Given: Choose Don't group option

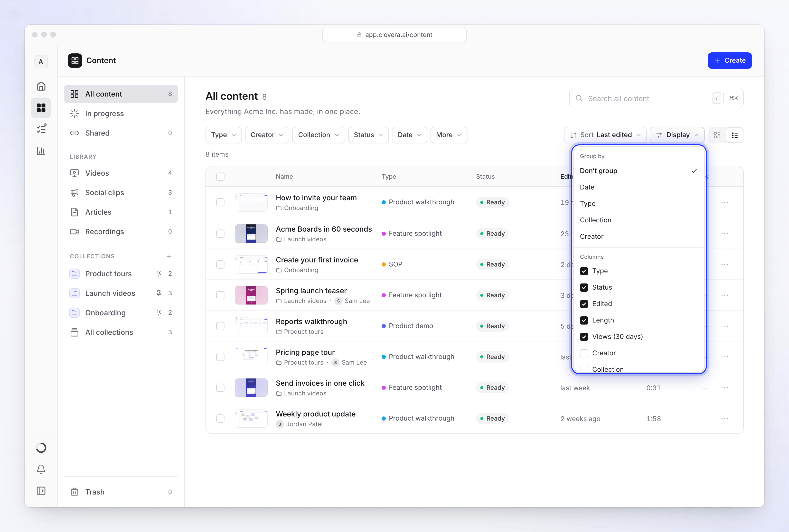Looking at the screenshot, I should (638, 171).
